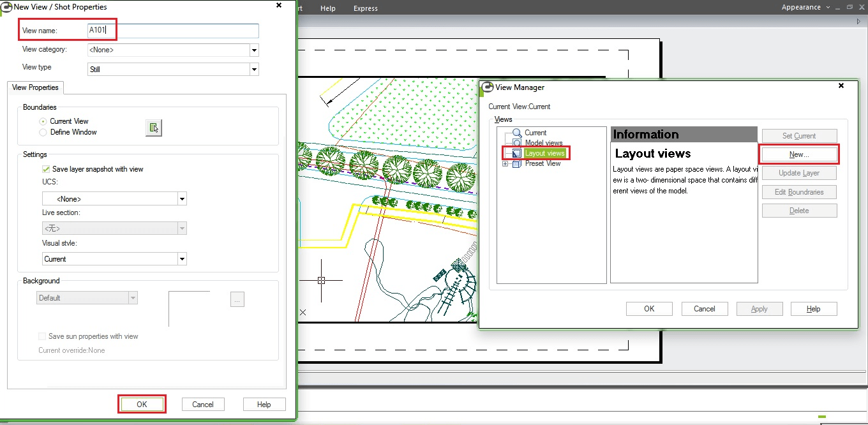The height and width of the screenshot is (425, 868).
Task: Click the pick window boundaries icon button
Action: (x=153, y=128)
